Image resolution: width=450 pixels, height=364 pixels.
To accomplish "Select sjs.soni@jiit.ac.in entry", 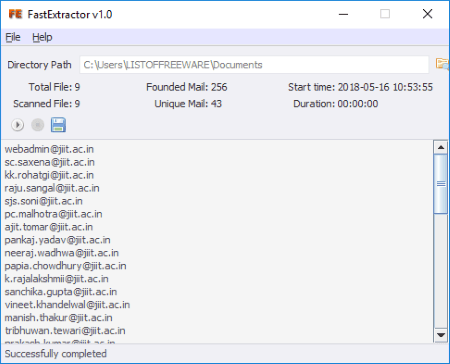I will pyautogui.click(x=43, y=201).
